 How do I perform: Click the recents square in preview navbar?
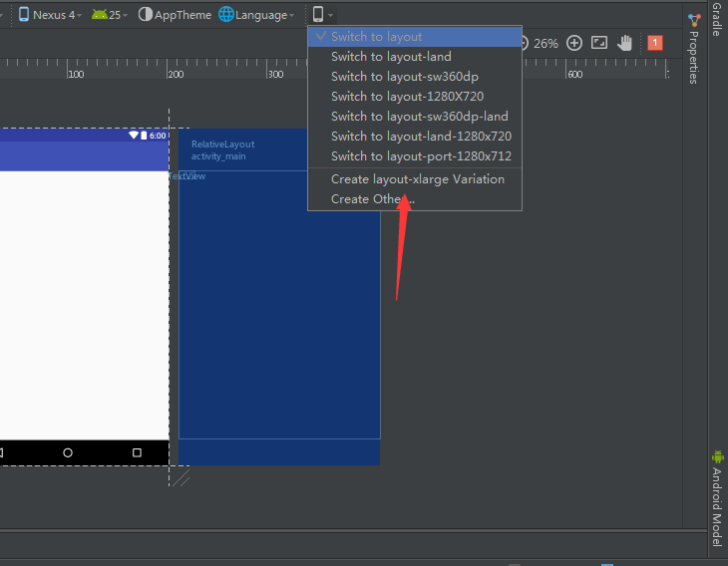point(137,452)
